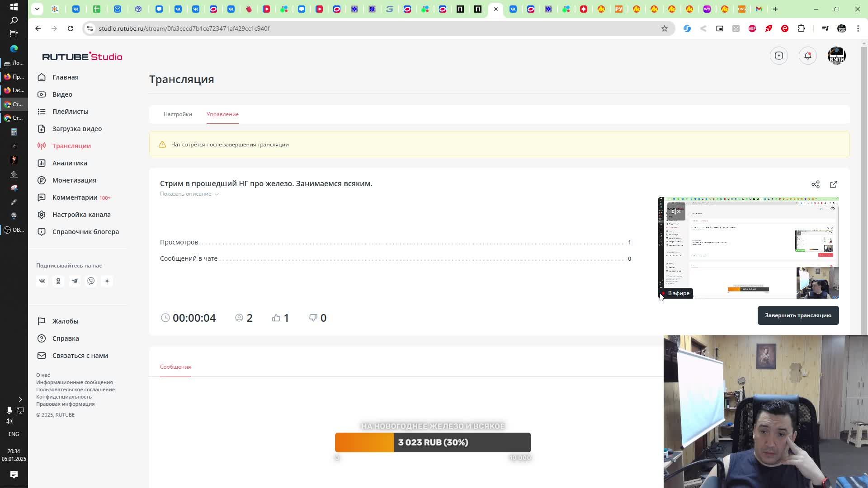Image resolution: width=868 pixels, height=488 pixels.
Task: Expand the Windows taskbar chevron
Action: tap(20, 399)
